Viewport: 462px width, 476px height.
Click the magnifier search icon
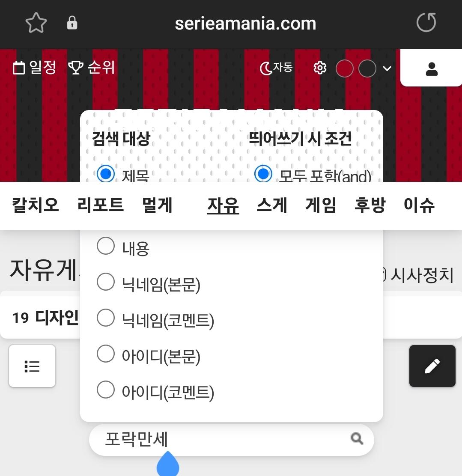click(x=357, y=439)
